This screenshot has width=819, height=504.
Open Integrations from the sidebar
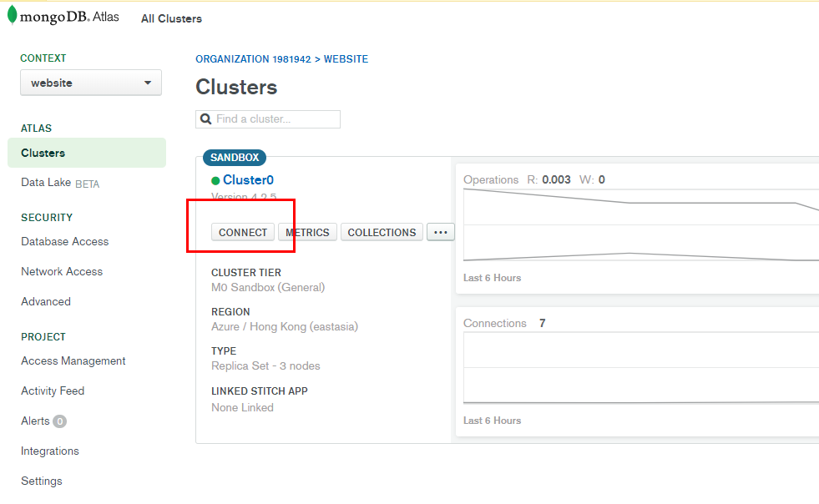[49, 451]
